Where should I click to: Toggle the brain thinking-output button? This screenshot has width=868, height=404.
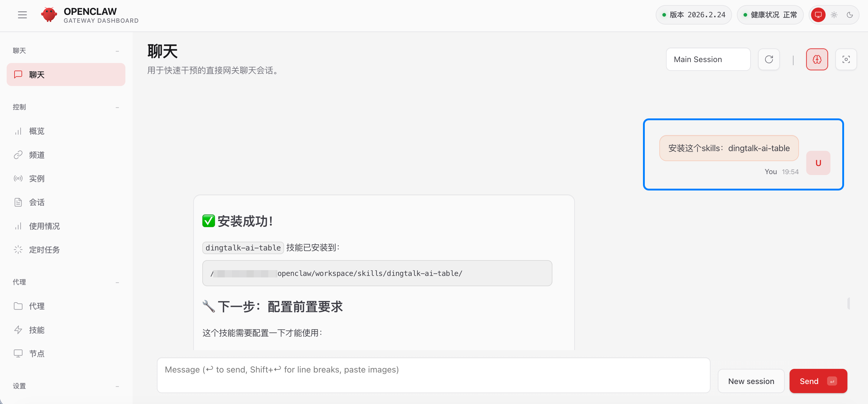[817, 59]
